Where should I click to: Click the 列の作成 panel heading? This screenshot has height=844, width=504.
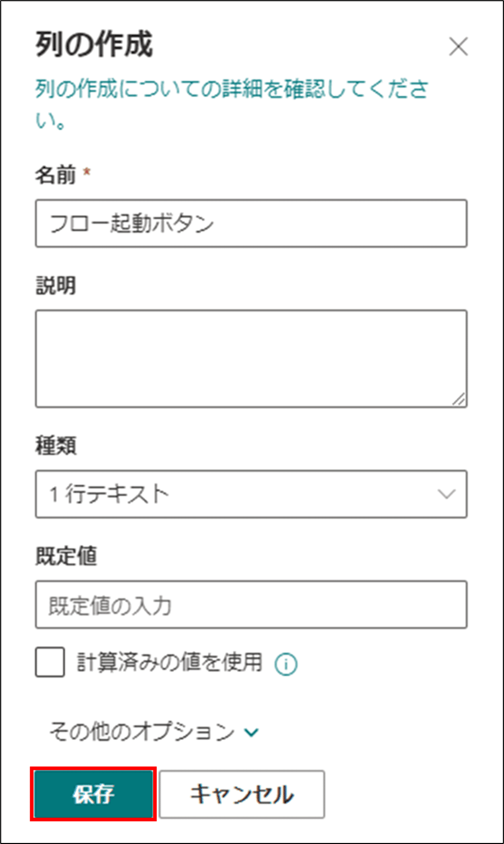click(x=94, y=44)
